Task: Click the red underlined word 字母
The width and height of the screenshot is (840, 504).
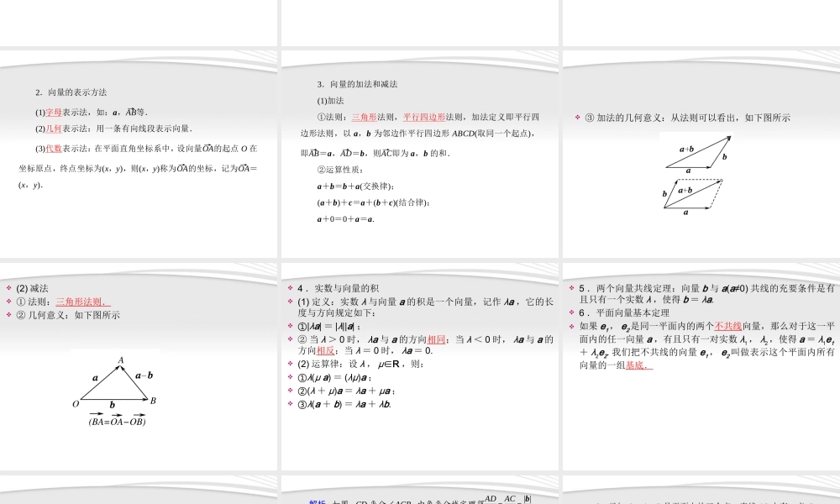Action: pos(54,113)
